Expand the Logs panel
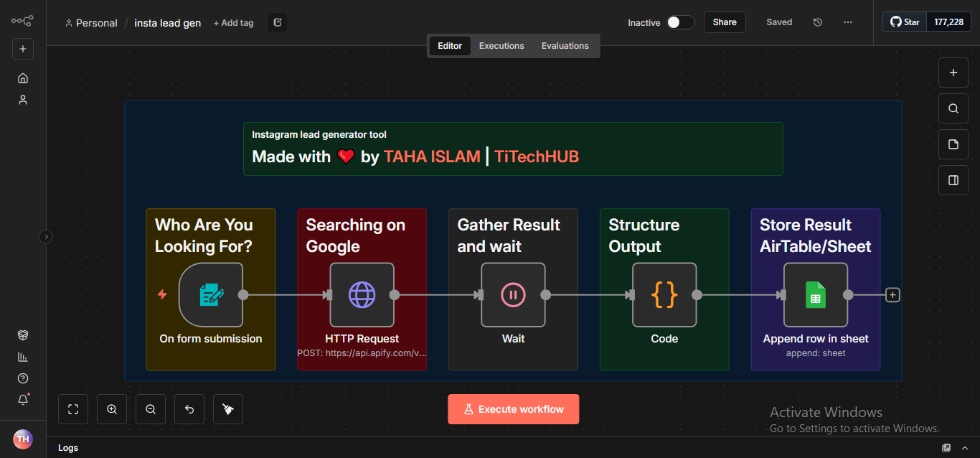Screen dimensions: 980x458 946,448
